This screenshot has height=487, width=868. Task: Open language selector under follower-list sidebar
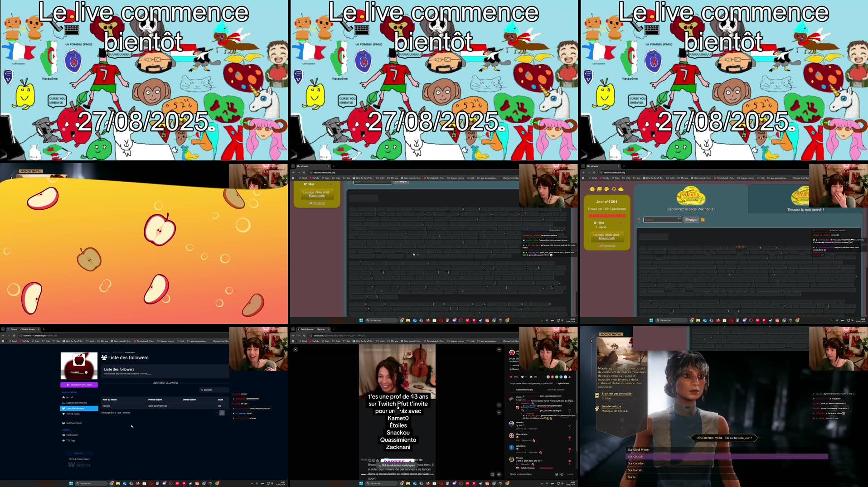pyautogui.click(x=79, y=453)
